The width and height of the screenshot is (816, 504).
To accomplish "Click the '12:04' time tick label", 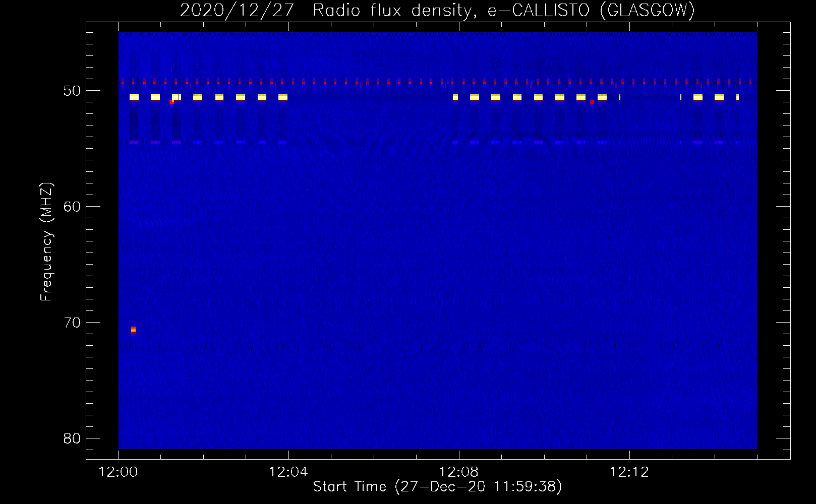I will (x=288, y=472).
